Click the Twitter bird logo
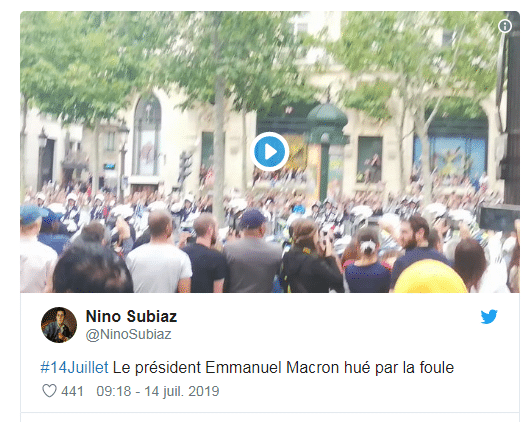The height and width of the screenshot is (422, 529). click(x=489, y=316)
